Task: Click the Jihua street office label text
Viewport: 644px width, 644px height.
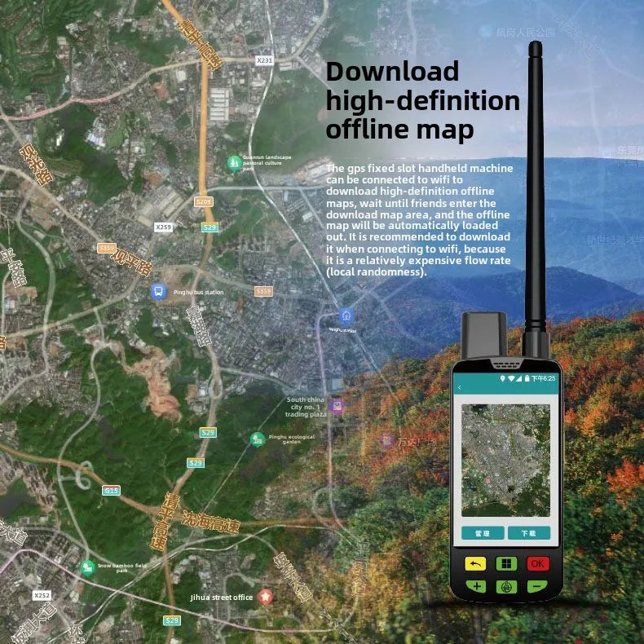Action: coord(222,598)
